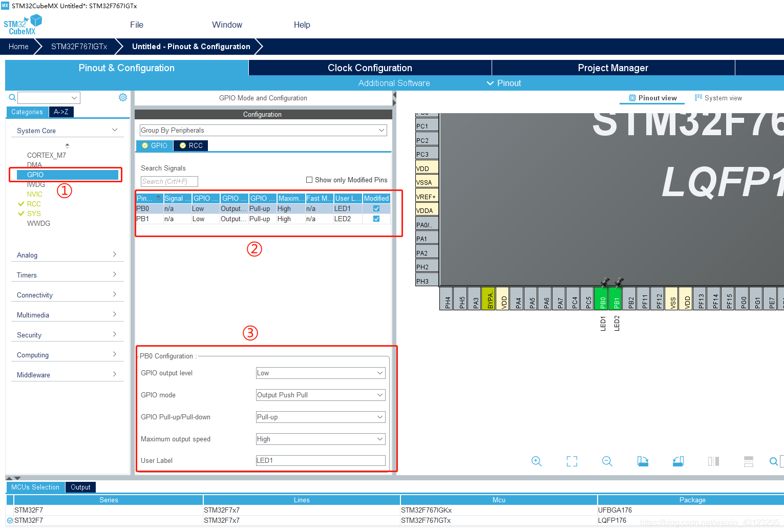Select the VREF+ pin on chip
The image size is (784, 532).
[427, 196]
